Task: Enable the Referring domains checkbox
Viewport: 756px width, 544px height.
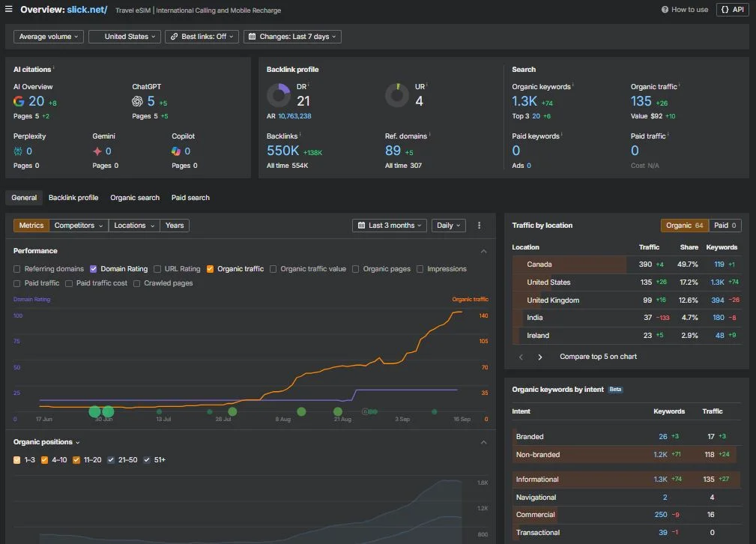Action: 17,269
